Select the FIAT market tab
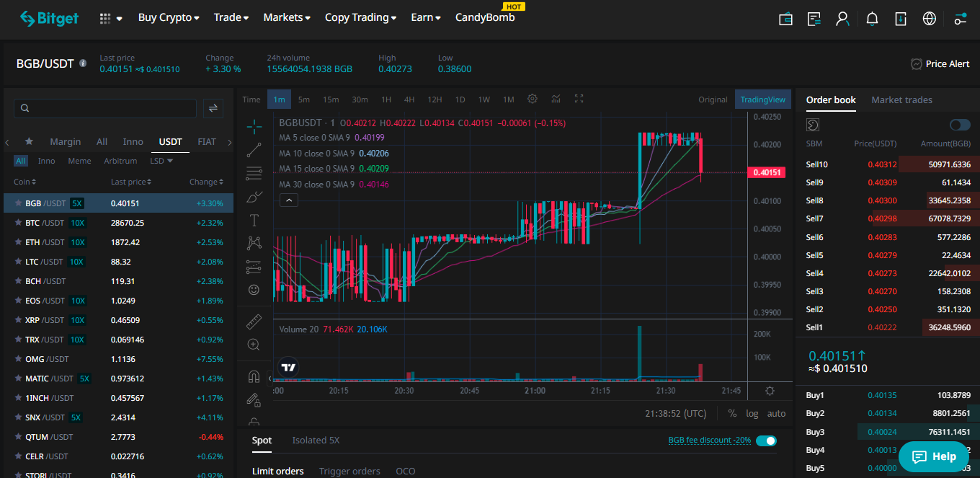Image resolution: width=980 pixels, height=478 pixels. (x=207, y=141)
